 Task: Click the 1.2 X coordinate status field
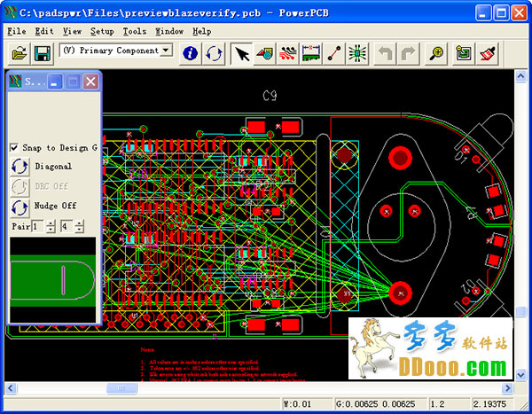coord(450,404)
